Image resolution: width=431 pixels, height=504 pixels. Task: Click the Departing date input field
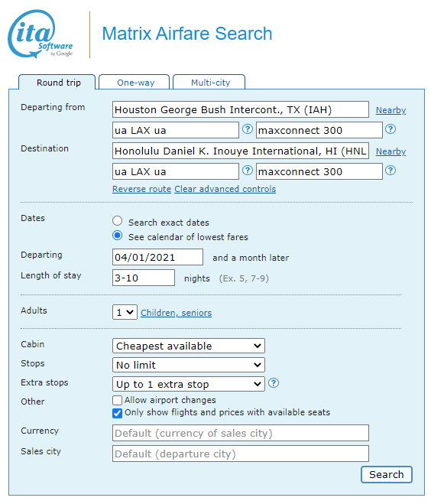(x=157, y=257)
